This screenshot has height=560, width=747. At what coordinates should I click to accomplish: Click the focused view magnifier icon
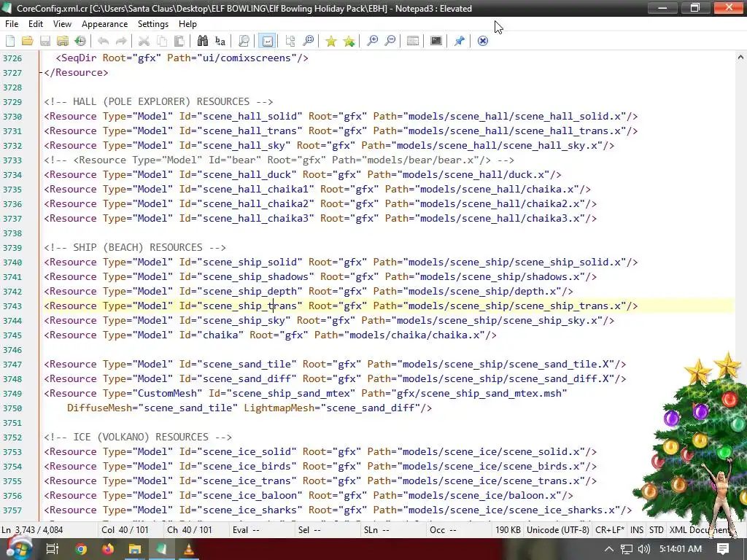(x=244, y=41)
